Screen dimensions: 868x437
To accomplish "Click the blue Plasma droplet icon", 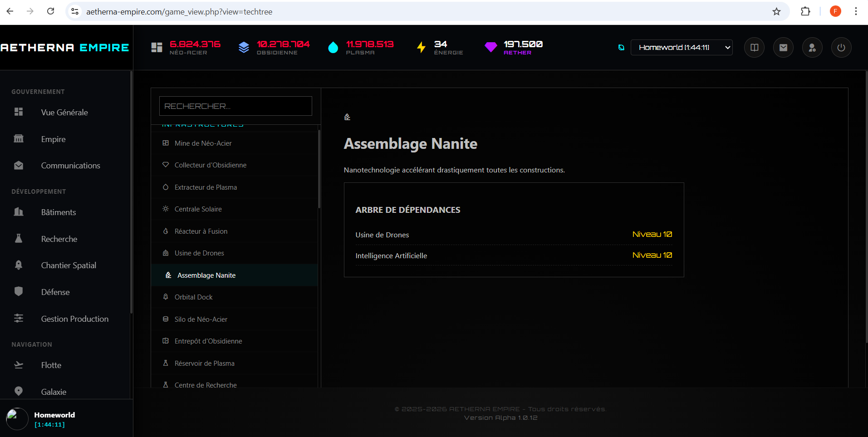I will click(333, 47).
